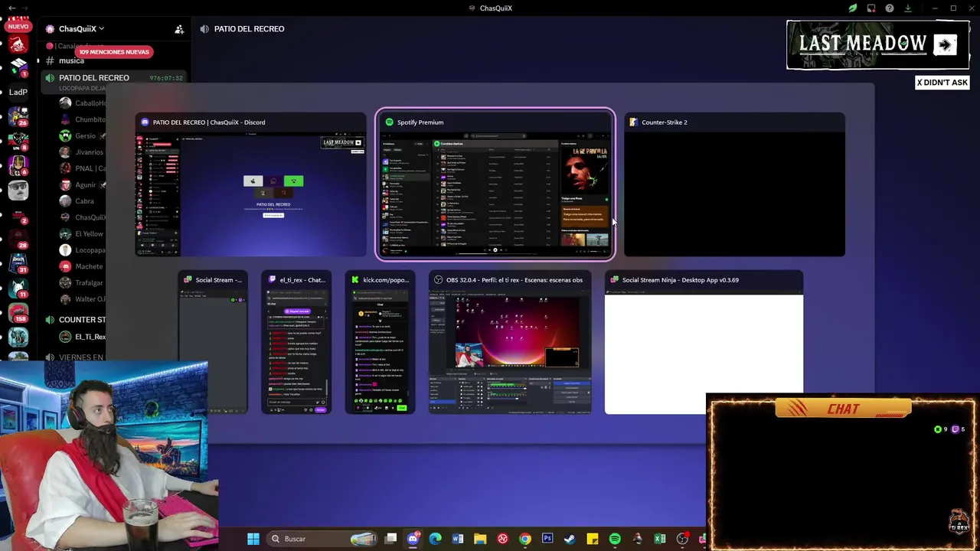Screen dimensions: 980x551
Task: Click user Trafalgar in the voice channel list
Action: (x=83, y=282)
